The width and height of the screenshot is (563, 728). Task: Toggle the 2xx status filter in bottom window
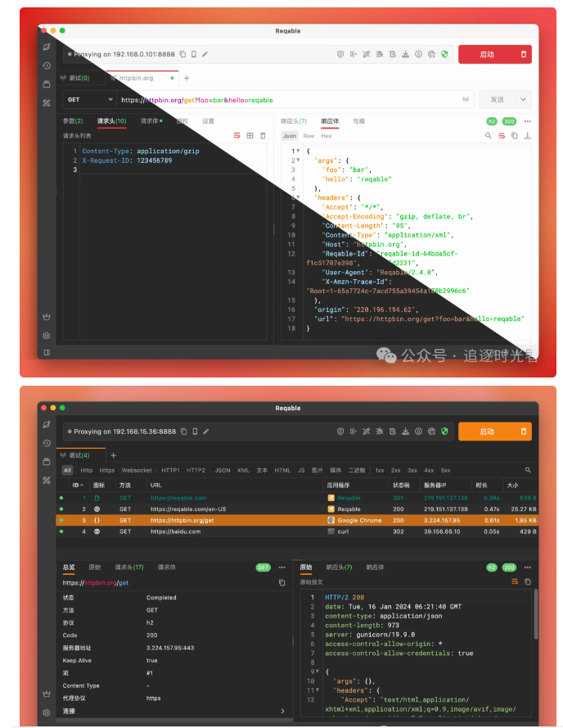395,470
